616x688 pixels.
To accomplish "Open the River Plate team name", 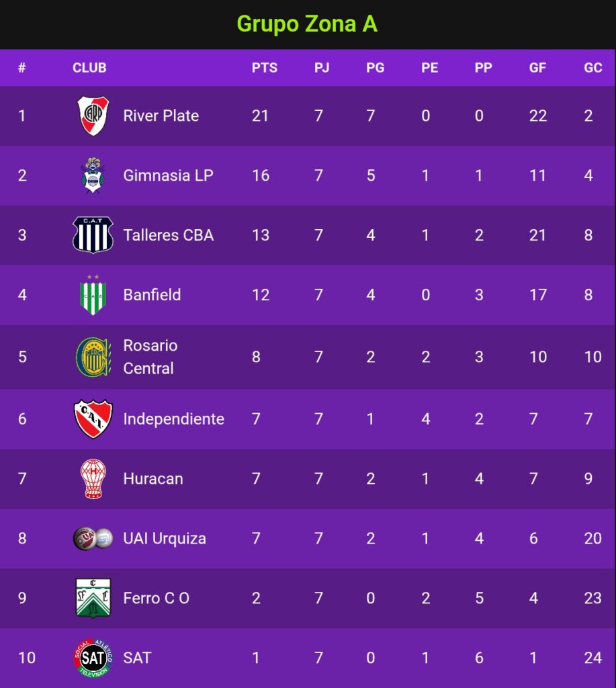I will click(161, 116).
